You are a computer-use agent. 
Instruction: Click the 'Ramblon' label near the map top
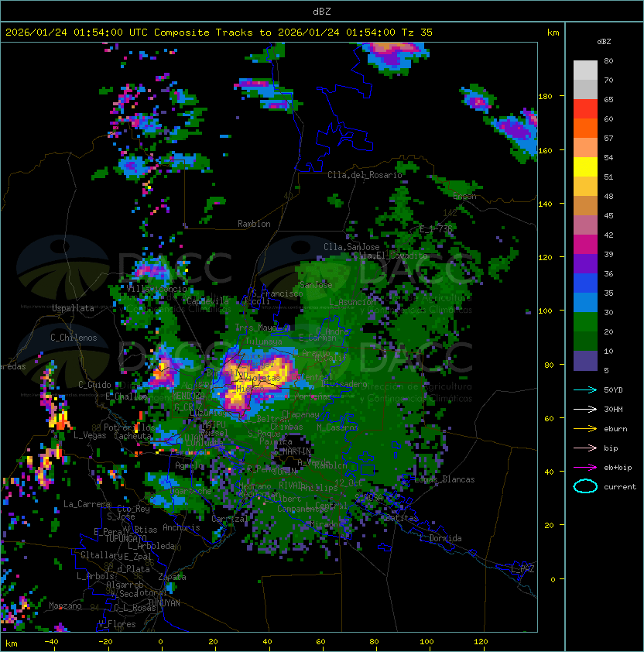[x=254, y=224]
